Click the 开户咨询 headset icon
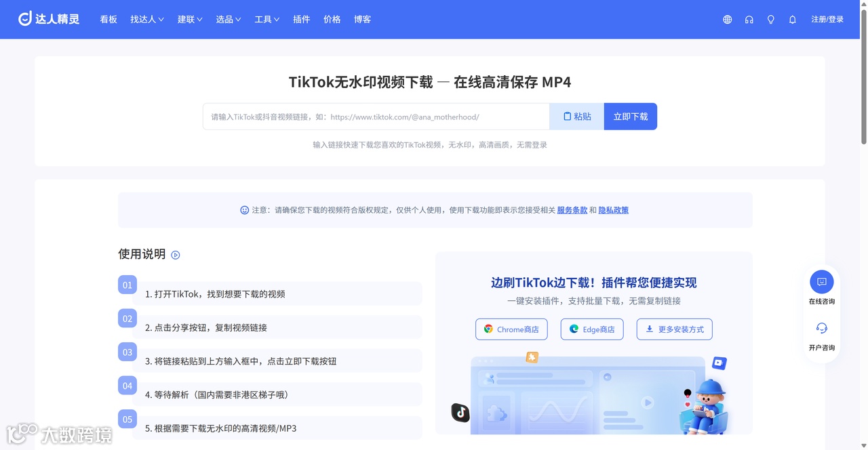The height and width of the screenshot is (450, 868). [x=822, y=328]
